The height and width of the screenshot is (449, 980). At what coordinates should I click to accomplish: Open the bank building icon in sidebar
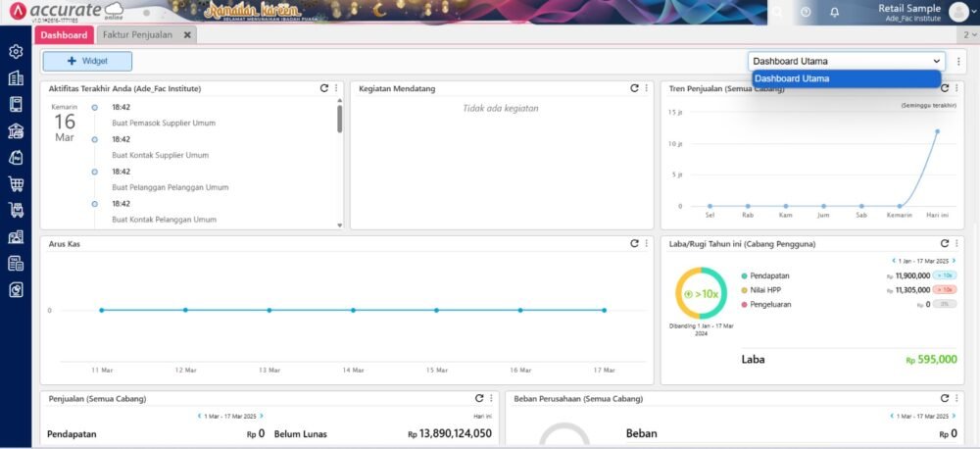[16, 131]
